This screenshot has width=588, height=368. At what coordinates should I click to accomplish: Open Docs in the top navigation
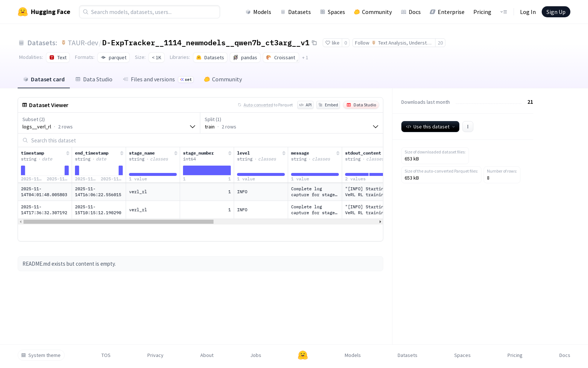[410, 12]
